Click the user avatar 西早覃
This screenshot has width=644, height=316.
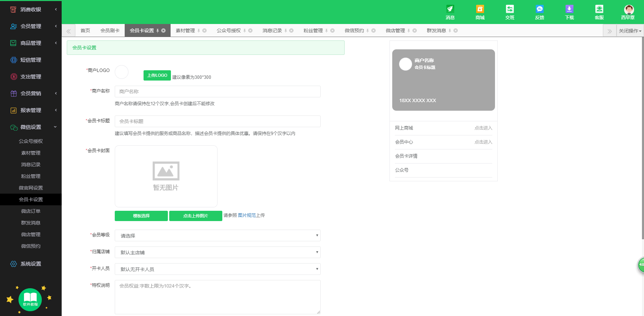pyautogui.click(x=629, y=10)
